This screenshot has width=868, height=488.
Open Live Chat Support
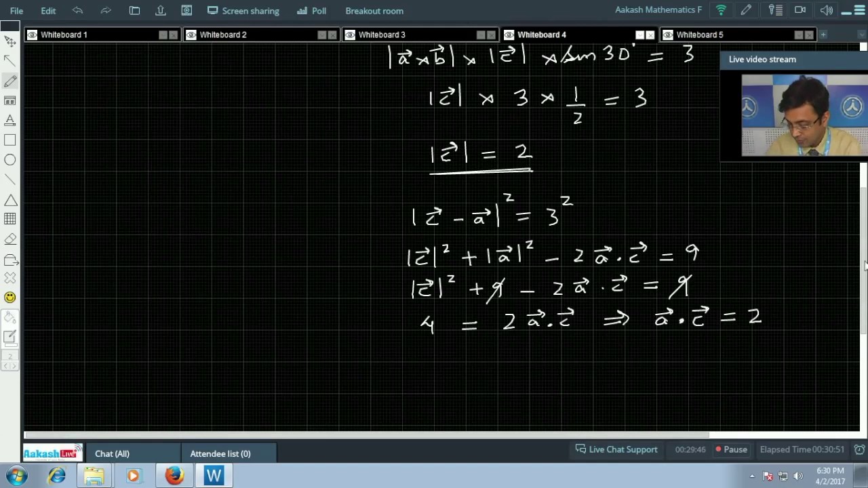click(x=616, y=449)
